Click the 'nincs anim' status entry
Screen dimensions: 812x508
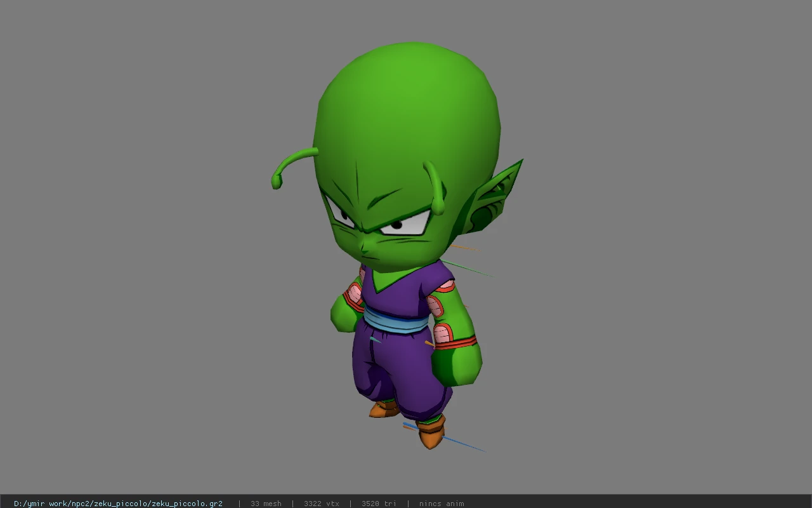click(x=442, y=504)
